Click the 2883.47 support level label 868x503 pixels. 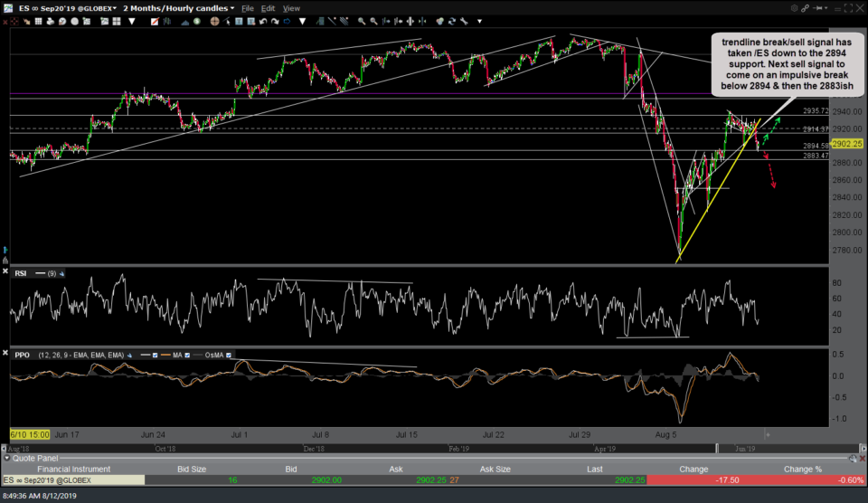[816, 156]
